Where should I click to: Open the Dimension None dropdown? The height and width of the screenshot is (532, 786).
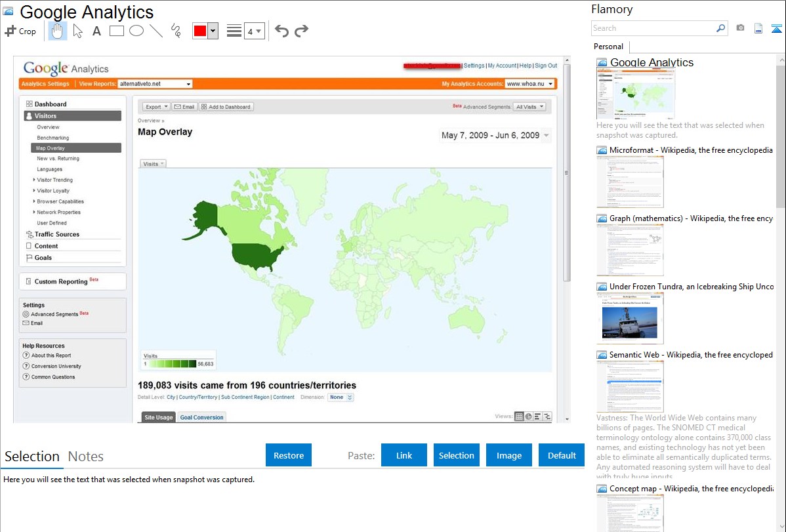click(341, 397)
